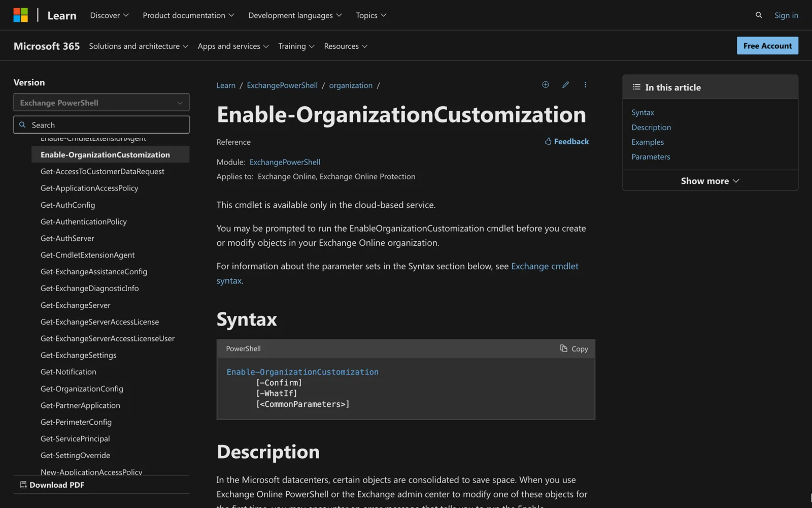Click the PowerShell code block label
This screenshot has width=812, height=508.
[243, 348]
